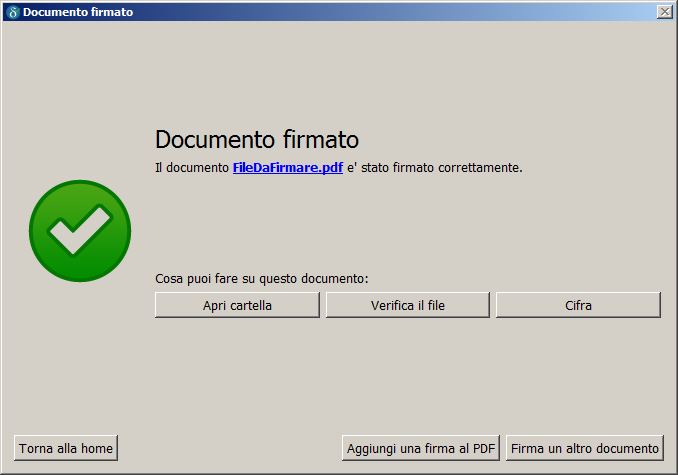Go back with Torna alla home
678x475 pixels.
[66, 448]
